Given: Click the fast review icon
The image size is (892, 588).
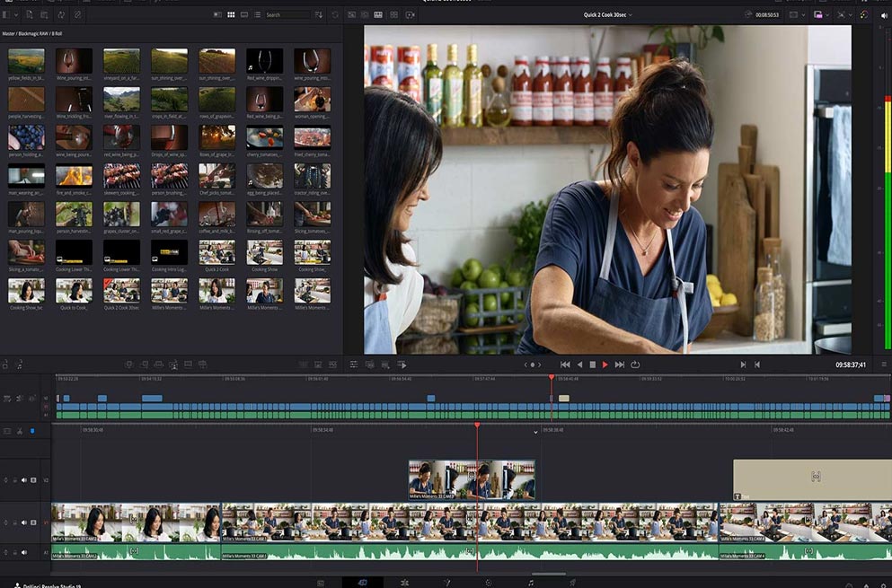Looking at the screenshot, I should point(402,364).
